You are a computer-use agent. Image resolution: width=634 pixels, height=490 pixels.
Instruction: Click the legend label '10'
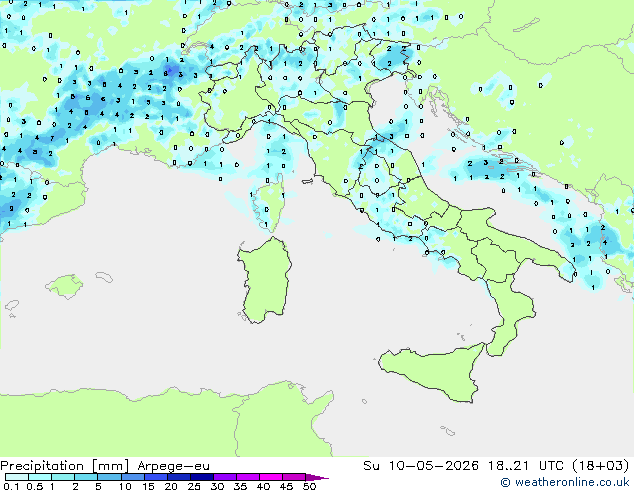[x=125, y=486]
